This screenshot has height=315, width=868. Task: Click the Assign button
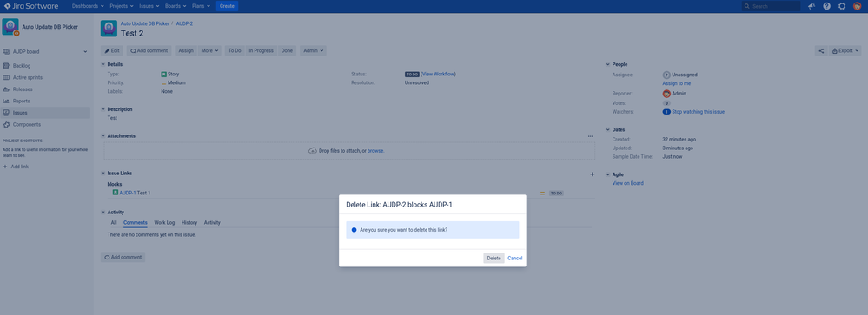point(186,50)
